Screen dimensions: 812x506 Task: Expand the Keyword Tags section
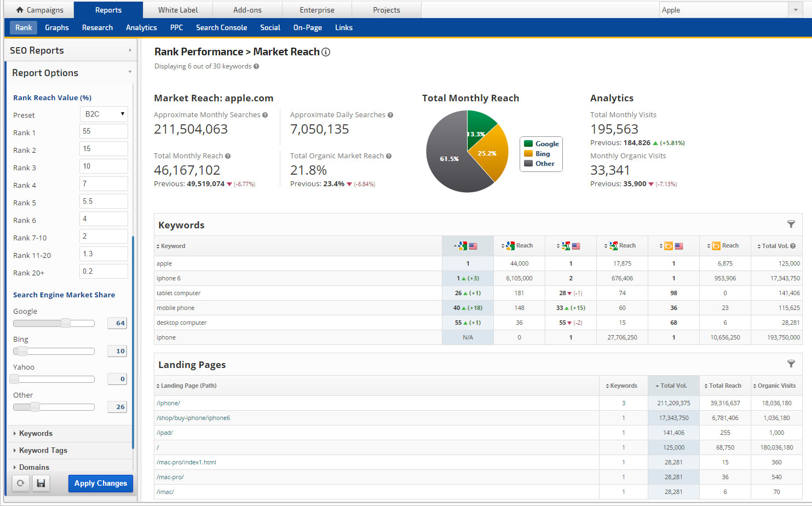click(x=43, y=450)
